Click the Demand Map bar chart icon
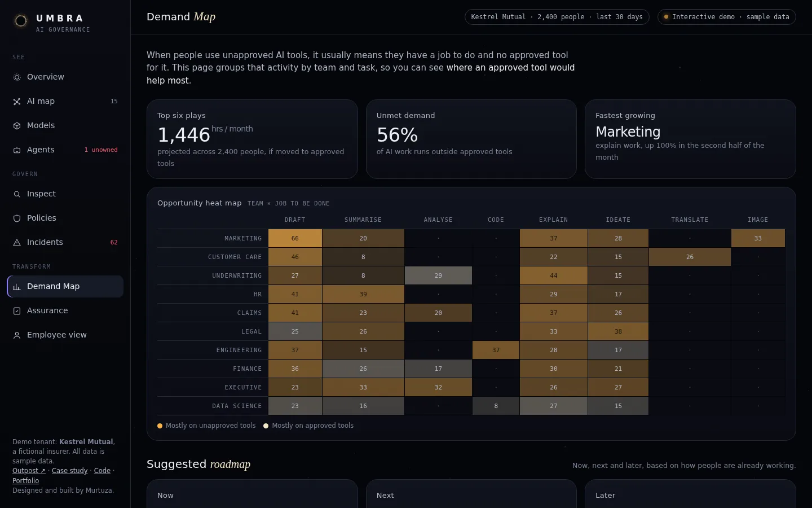This screenshot has width=812, height=508. (x=17, y=287)
